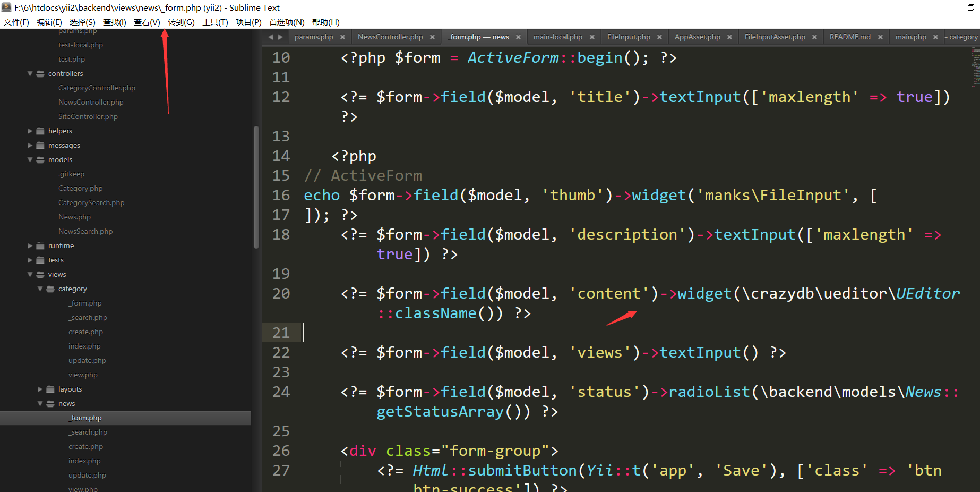
Task: Expand the runtime folder arrow
Action: pos(30,246)
